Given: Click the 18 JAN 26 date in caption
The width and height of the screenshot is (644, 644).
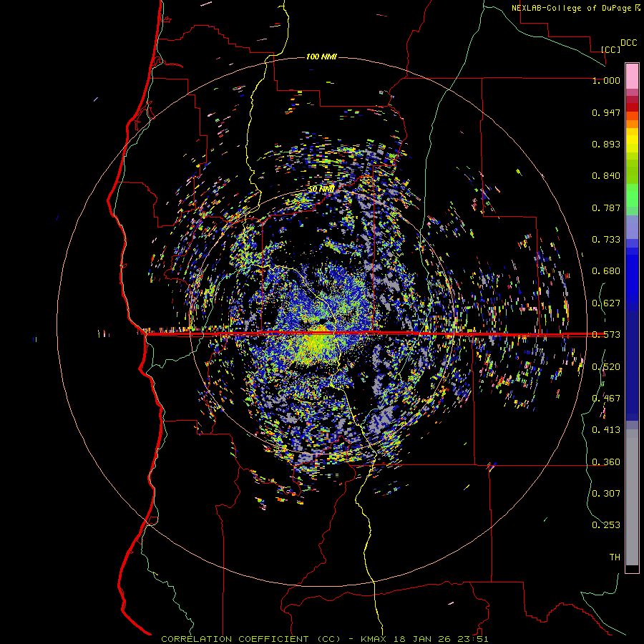Looking at the screenshot, I should [421, 639].
